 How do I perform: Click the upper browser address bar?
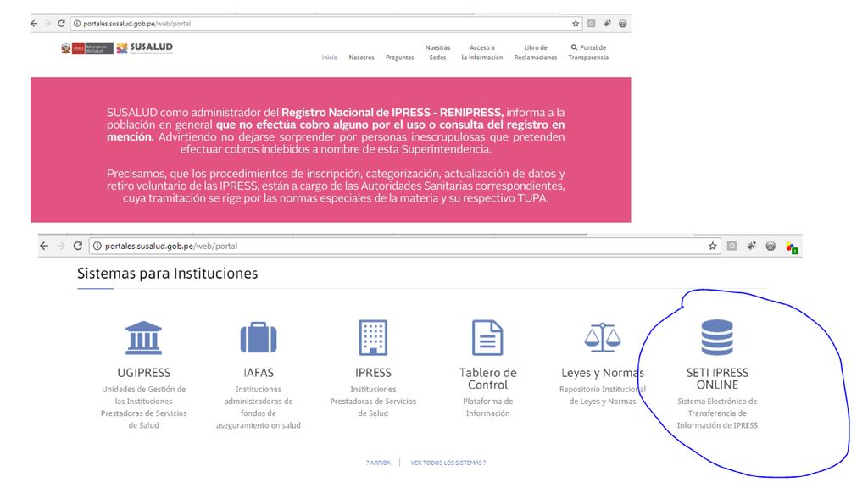click(326, 24)
